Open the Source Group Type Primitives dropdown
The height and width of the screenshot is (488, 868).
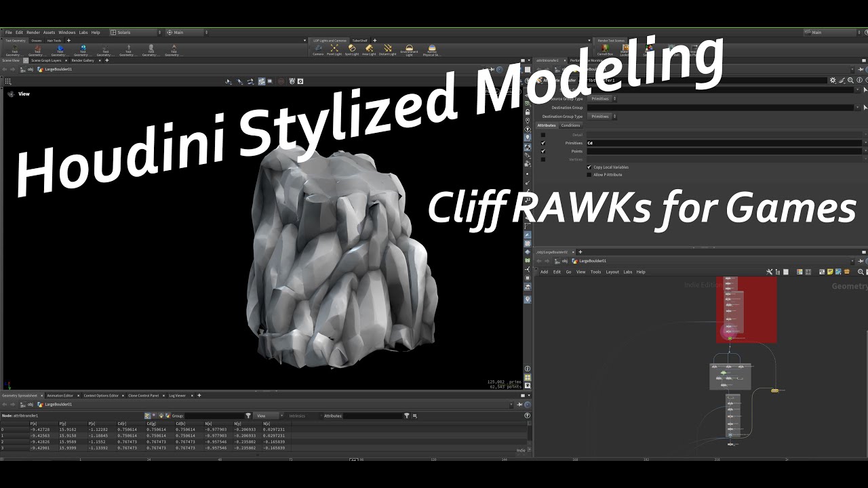point(603,99)
